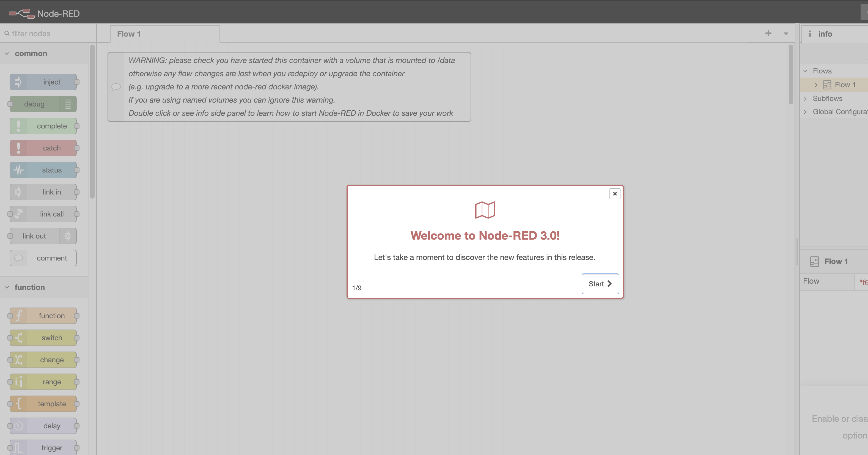Click the filter nodes search field
This screenshot has width=868, height=455.
(47, 34)
